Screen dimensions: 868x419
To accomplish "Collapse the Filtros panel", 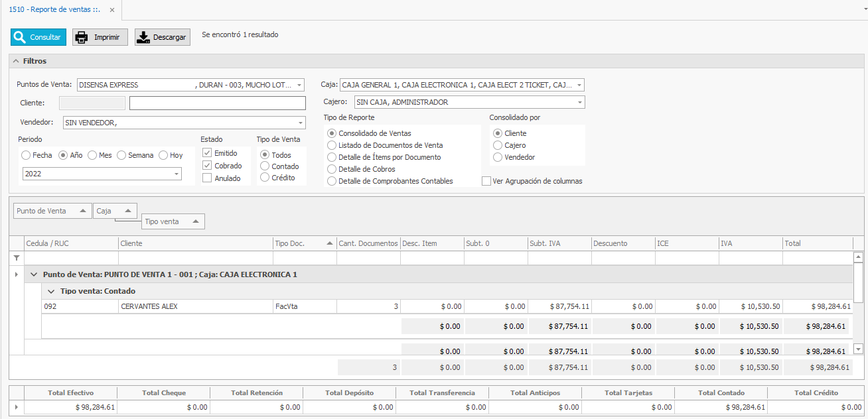I will pyautogui.click(x=16, y=61).
